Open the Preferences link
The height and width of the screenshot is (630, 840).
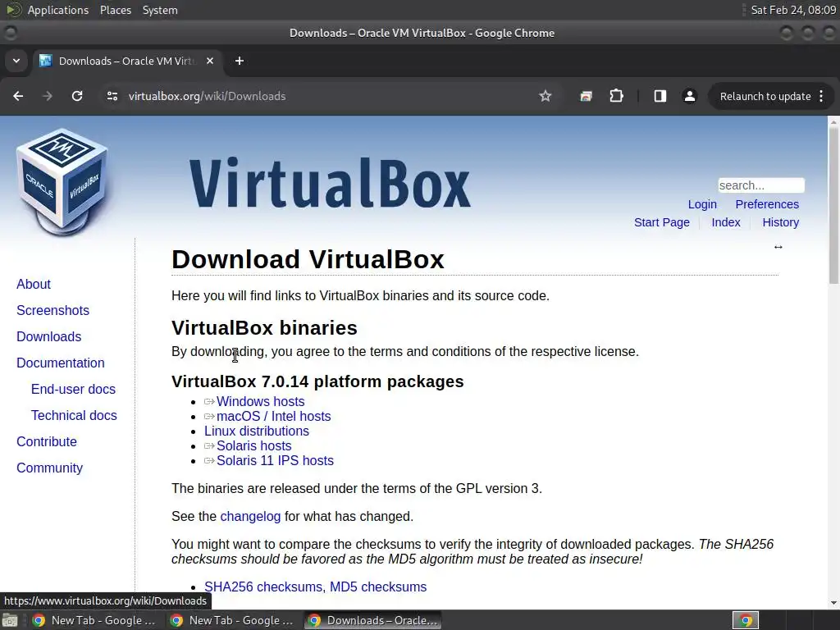tap(767, 204)
